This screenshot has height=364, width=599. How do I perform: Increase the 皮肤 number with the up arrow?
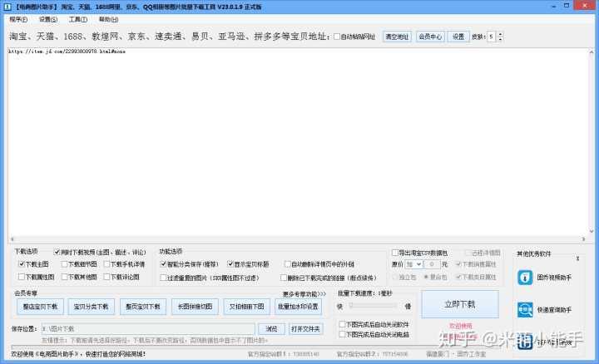click(x=500, y=34)
